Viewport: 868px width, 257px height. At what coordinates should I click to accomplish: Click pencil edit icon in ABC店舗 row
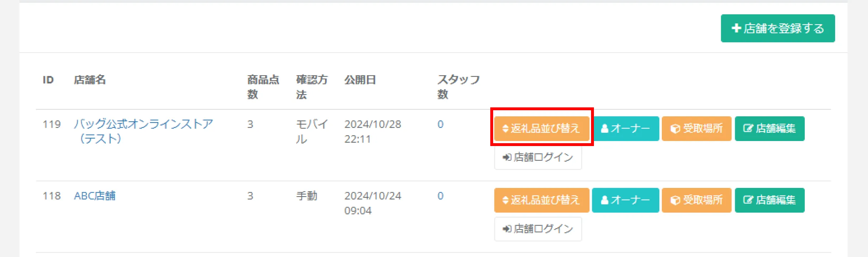point(748,200)
